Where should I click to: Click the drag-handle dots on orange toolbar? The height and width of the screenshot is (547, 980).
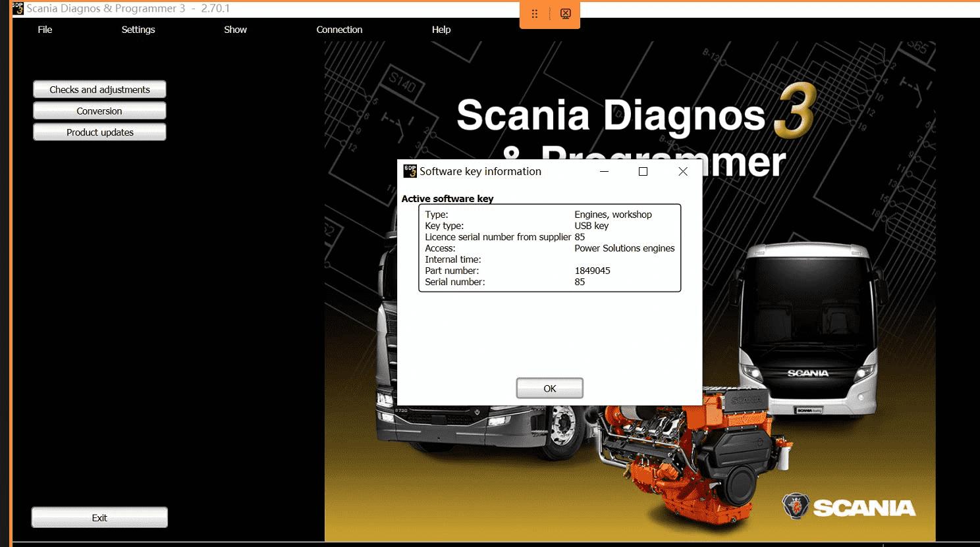tap(535, 14)
